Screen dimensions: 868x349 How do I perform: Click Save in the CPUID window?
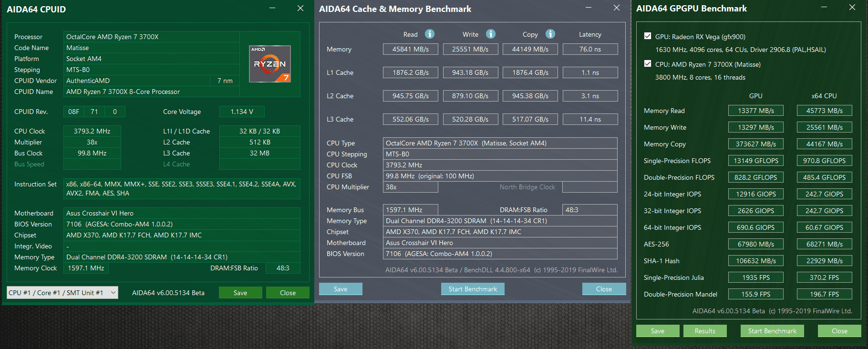[240, 293]
